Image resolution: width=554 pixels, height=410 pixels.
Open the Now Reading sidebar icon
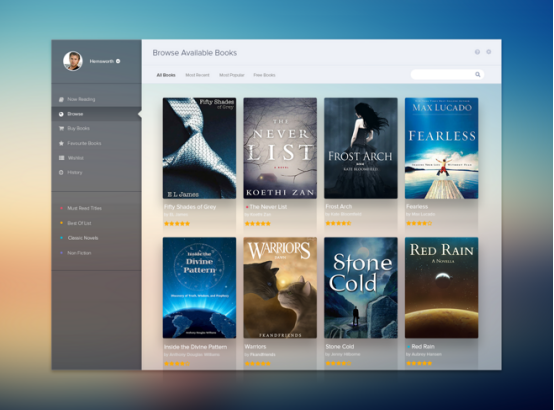point(61,99)
